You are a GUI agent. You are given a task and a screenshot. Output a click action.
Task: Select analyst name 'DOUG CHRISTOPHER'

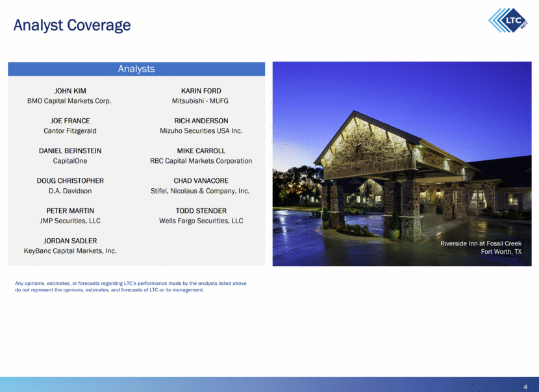click(70, 180)
